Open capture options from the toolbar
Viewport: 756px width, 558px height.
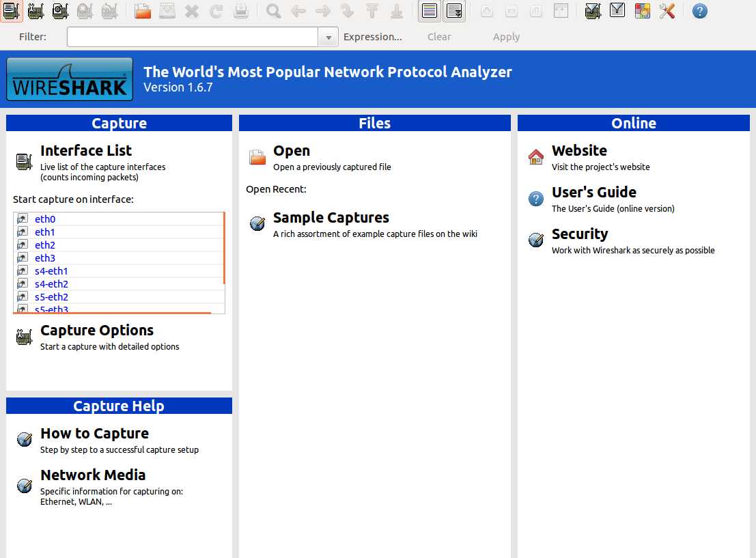click(36, 11)
